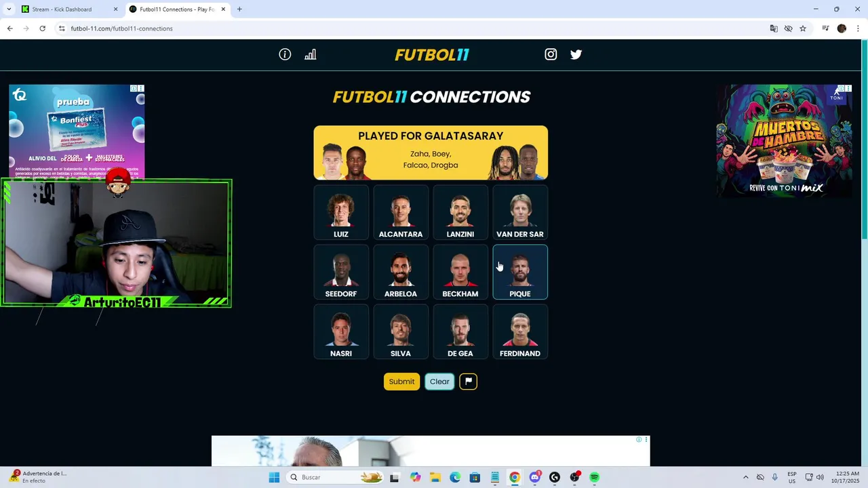
Task: Open Copilot from the taskbar
Action: (x=415, y=477)
